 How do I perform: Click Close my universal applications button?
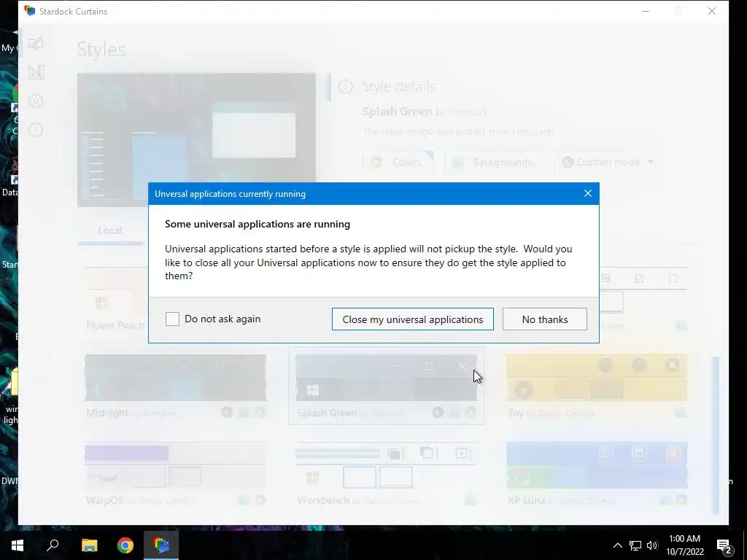tap(413, 319)
